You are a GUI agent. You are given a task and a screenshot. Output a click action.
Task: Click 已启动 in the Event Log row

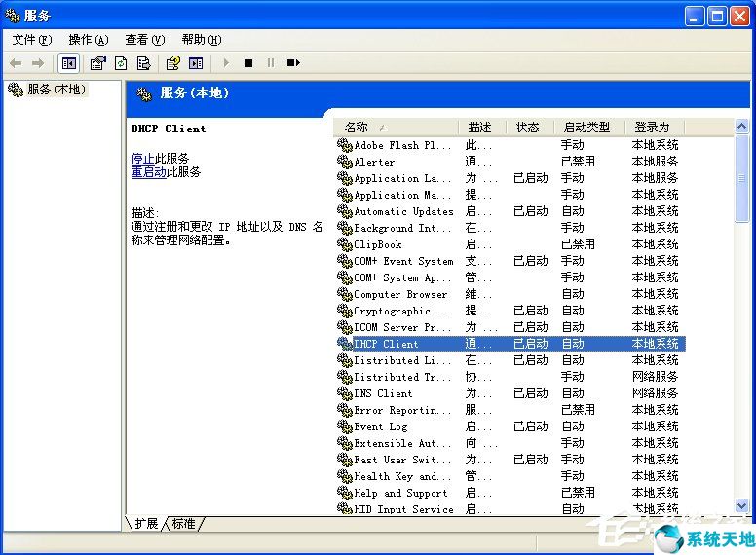coord(530,426)
